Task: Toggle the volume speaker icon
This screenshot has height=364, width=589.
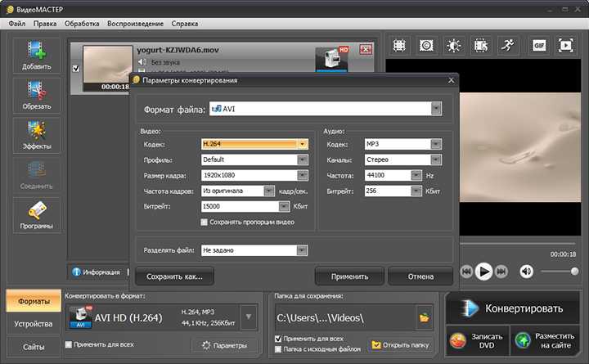Action: pyautogui.click(x=526, y=272)
